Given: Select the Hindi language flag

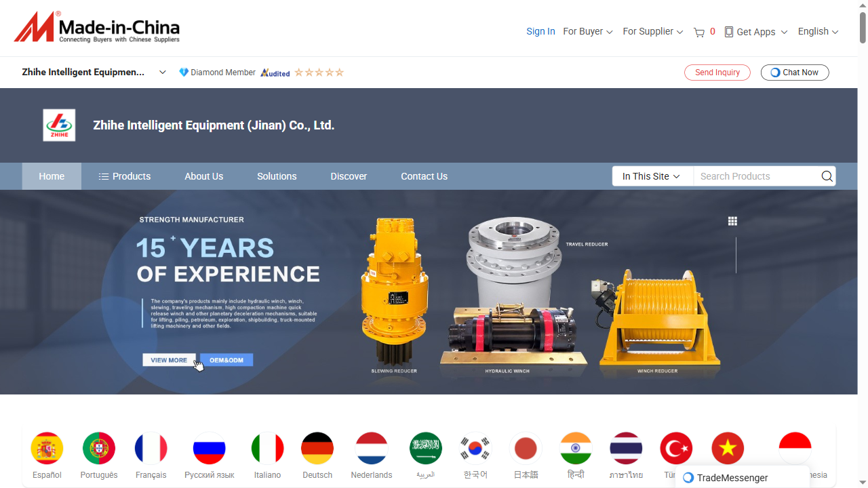Looking at the screenshot, I should click(576, 449).
